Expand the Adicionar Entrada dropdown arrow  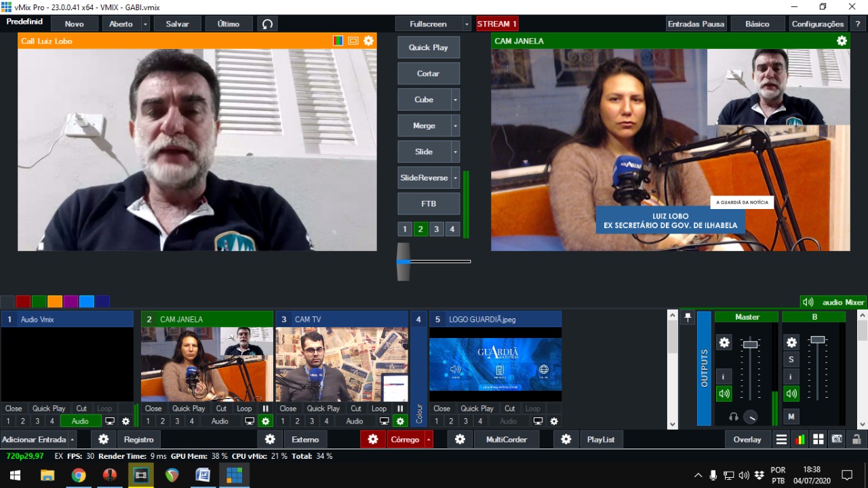73,439
